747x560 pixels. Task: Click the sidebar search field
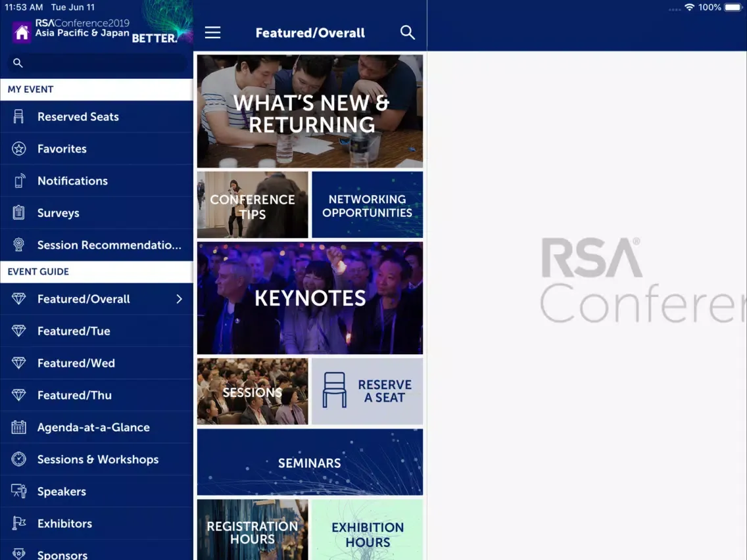tap(97, 63)
